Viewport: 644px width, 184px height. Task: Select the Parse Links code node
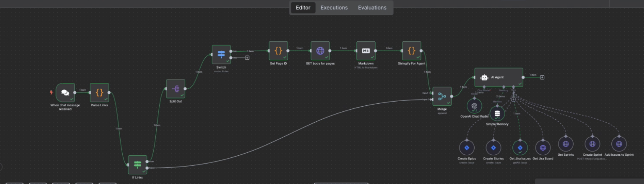point(99,93)
